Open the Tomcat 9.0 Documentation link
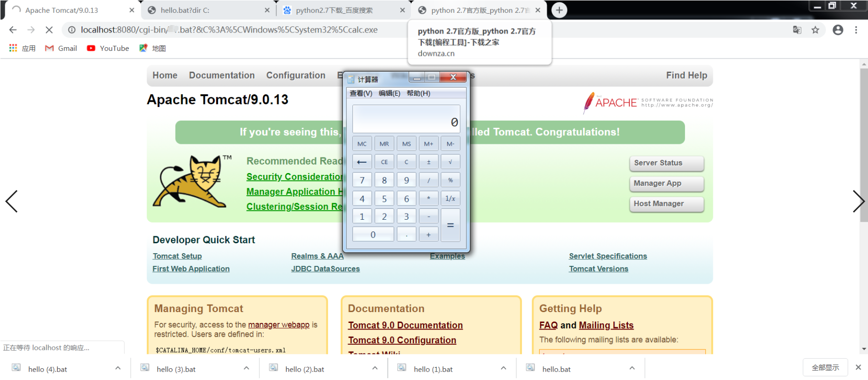 tap(405, 325)
